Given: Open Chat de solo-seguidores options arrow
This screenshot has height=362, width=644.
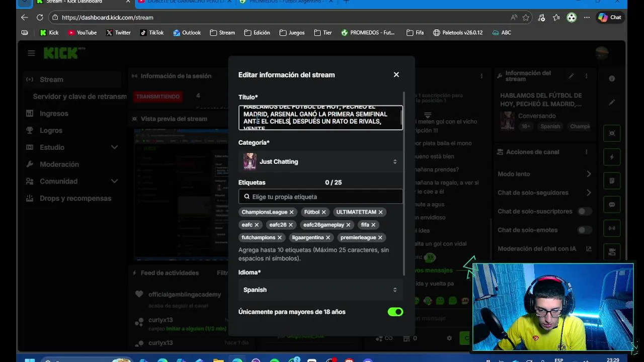Looking at the screenshot, I should pos(589,193).
